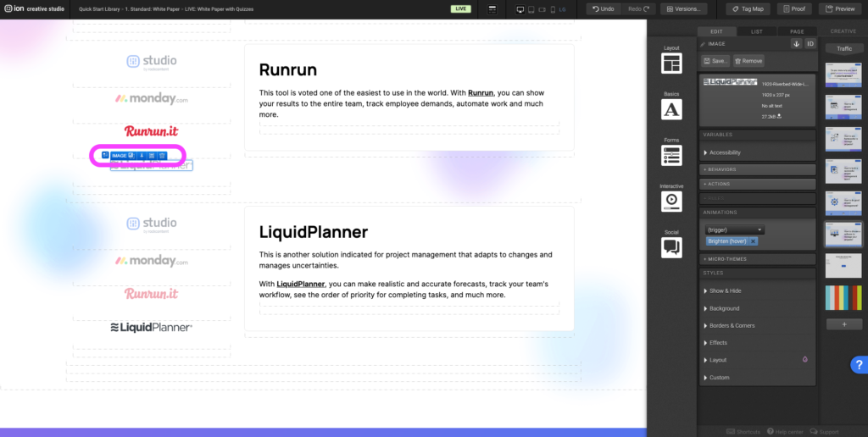Open the blue help question mark
The image size is (868, 437).
857,365
